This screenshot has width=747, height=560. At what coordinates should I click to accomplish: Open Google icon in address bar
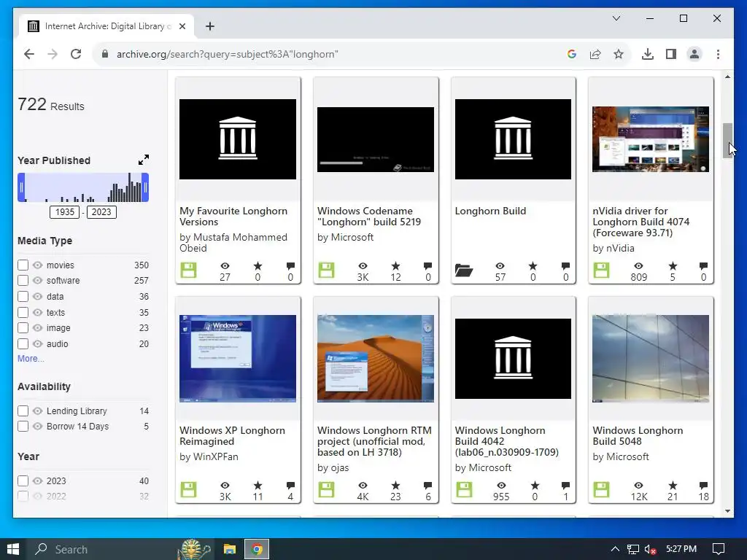[x=572, y=54]
